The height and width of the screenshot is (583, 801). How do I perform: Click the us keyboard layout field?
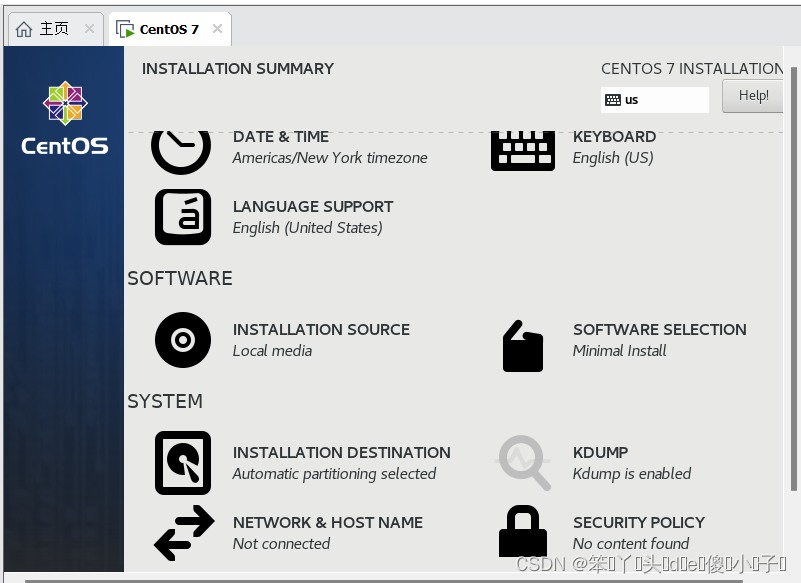[x=655, y=100]
